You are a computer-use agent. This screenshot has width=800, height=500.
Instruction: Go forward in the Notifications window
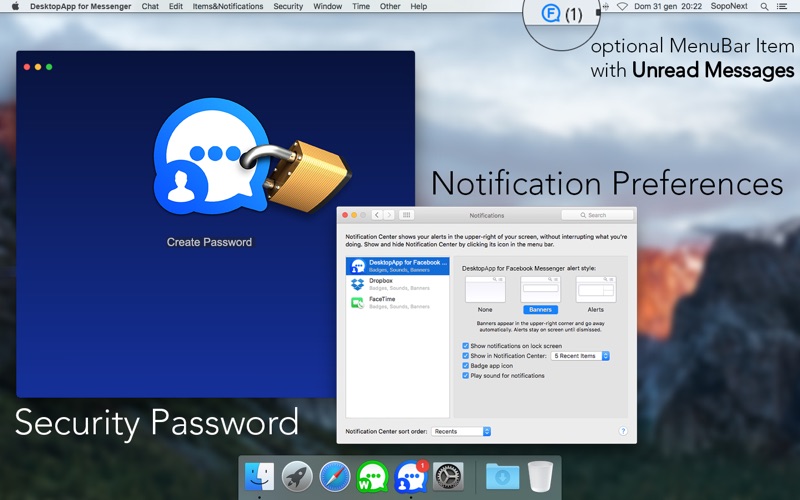pos(389,215)
